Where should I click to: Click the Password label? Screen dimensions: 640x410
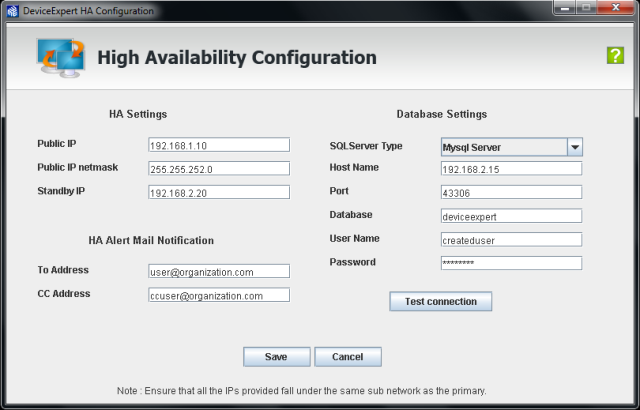point(352,262)
